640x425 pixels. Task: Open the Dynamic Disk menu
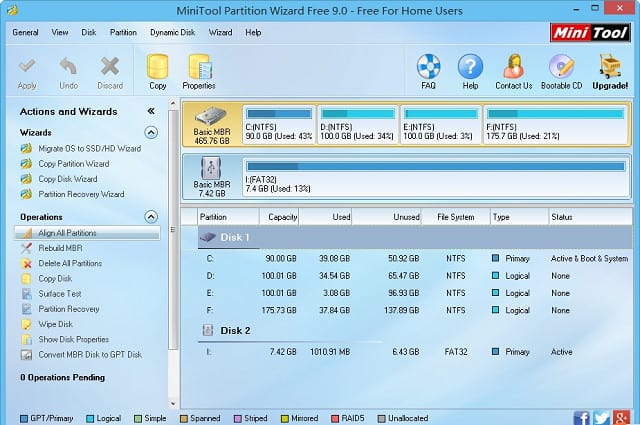pyautogui.click(x=172, y=32)
